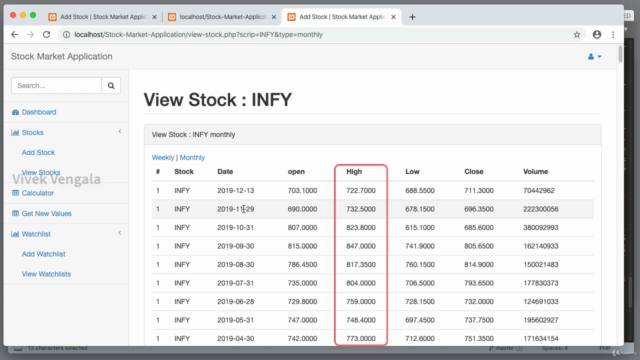The image size is (640, 360).
Task: Close the active Add Stock tab
Action: (x=393, y=17)
